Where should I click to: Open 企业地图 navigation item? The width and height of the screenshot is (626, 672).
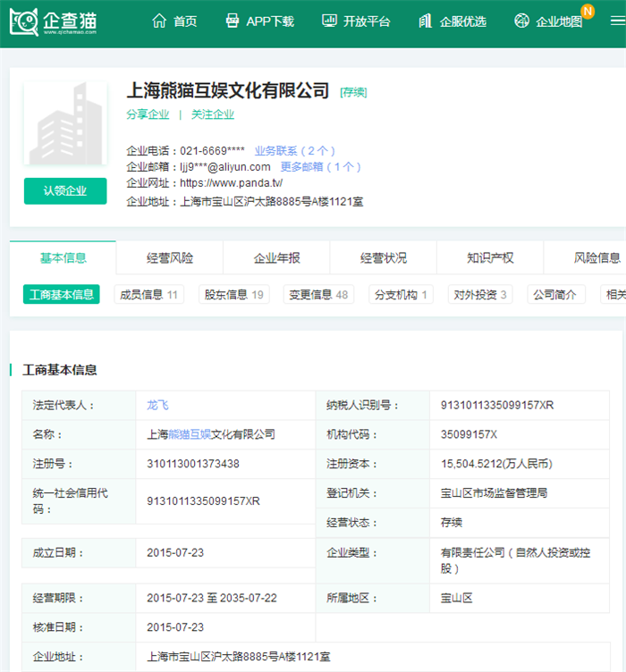[x=559, y=21]
